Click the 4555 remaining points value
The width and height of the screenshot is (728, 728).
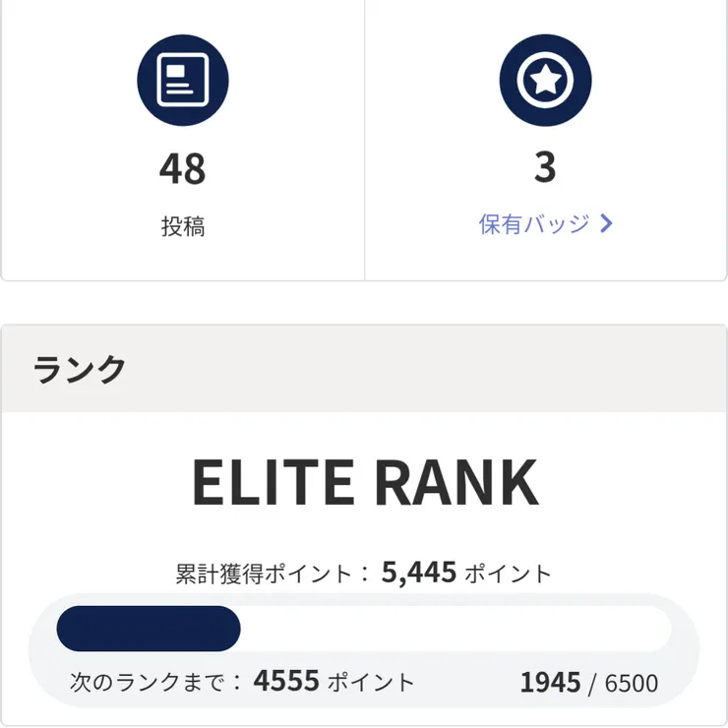286,682
